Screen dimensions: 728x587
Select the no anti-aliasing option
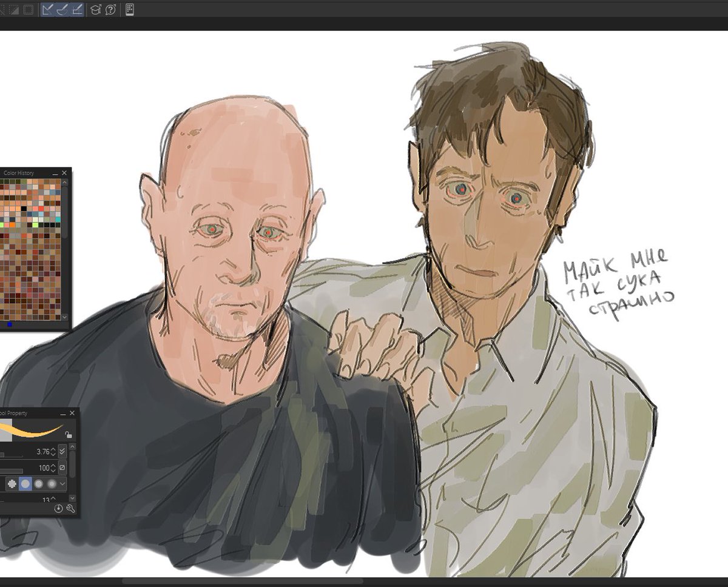(x=12, y=484)
